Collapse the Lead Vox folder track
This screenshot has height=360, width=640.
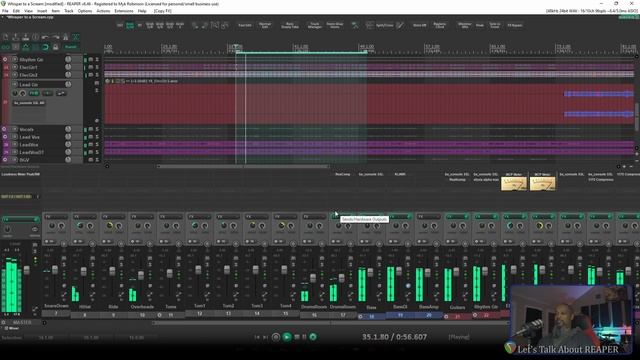click(5, 137)
